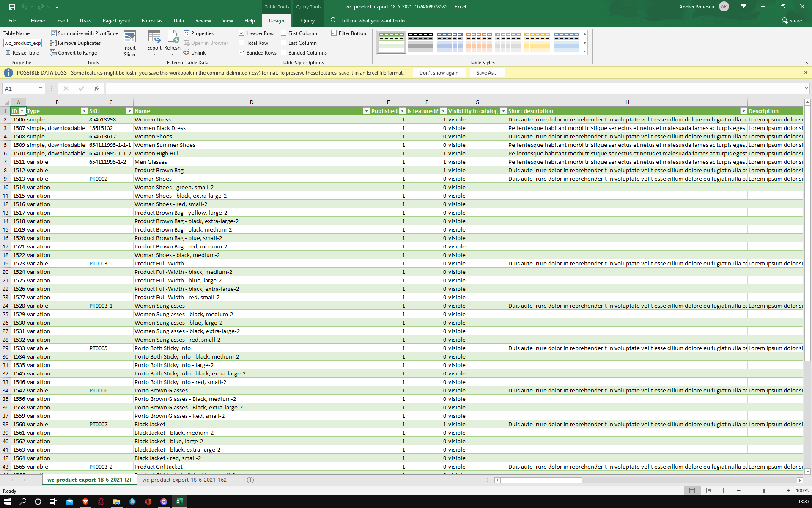This screenshot has height=508, width=812.
Task: Expand the Name column filter dropdown
Action: (x=366, y=111)
